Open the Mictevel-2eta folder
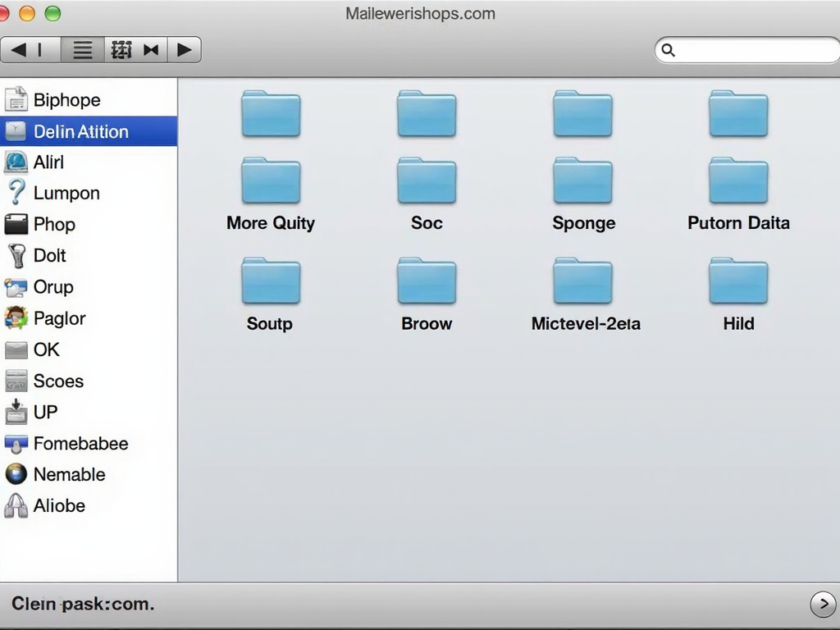 coord(582,281)
